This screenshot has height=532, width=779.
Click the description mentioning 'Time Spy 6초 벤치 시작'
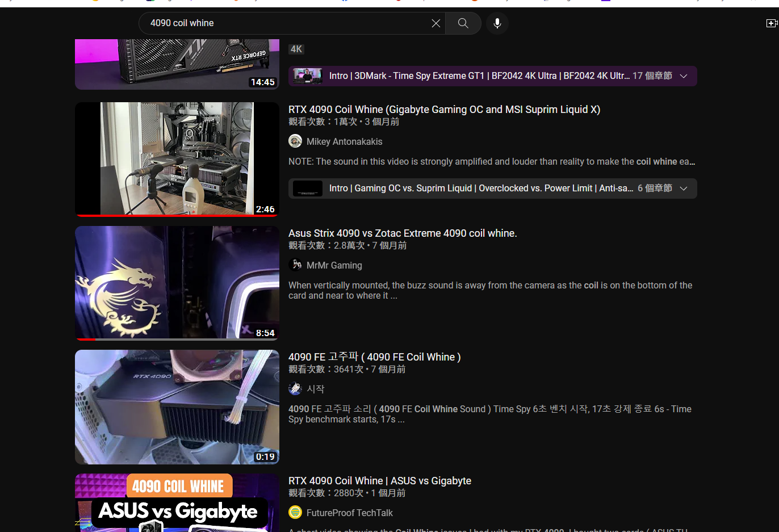click(490, 414)
